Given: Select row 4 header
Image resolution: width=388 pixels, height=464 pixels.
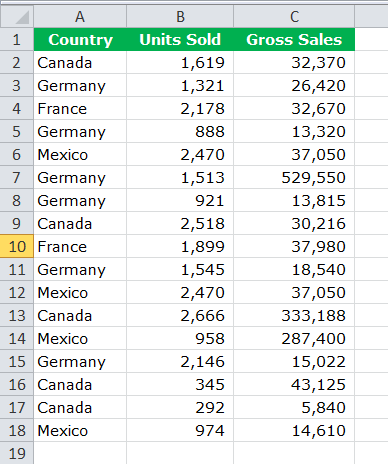Looking at the screenshot, I should [17, 108].
